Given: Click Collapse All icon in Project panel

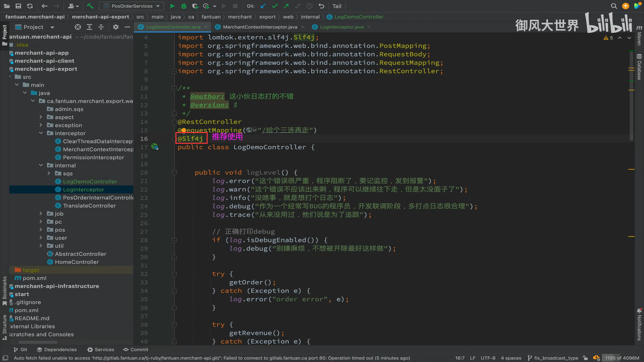Looking at the screenshot, I should [101, 27].
